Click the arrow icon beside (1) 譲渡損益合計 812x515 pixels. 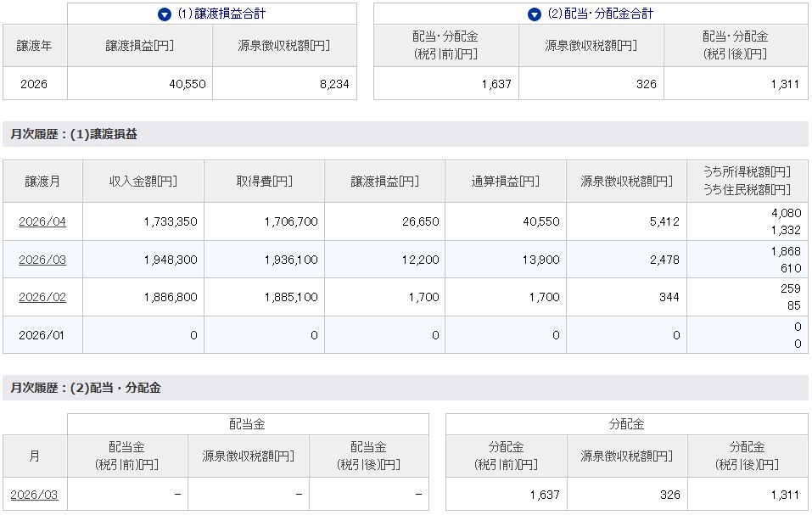(165, 14)
